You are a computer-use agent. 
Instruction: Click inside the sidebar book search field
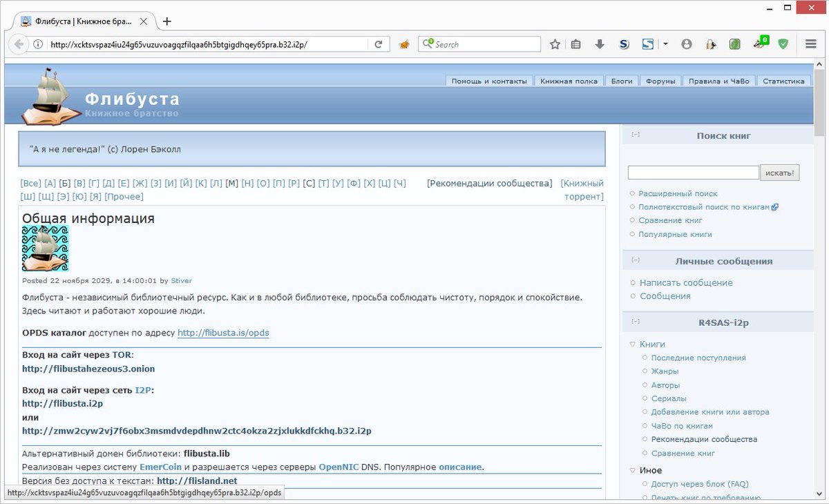pos(693,172)
